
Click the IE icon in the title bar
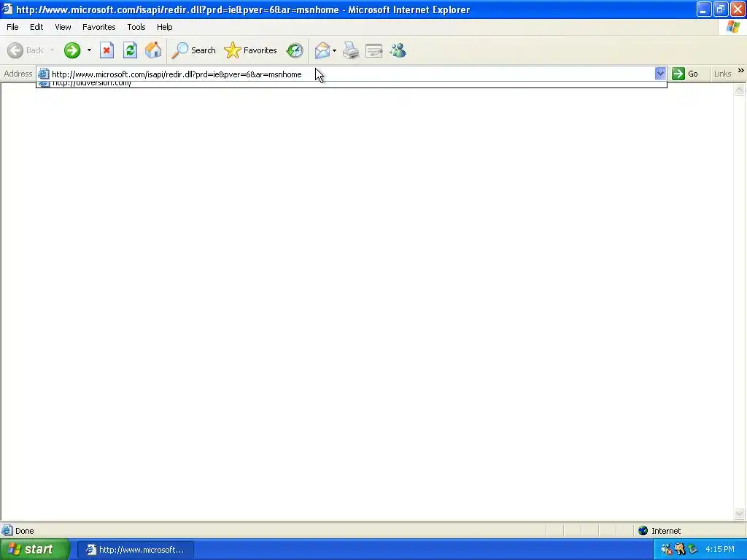(x=7, y=9)
